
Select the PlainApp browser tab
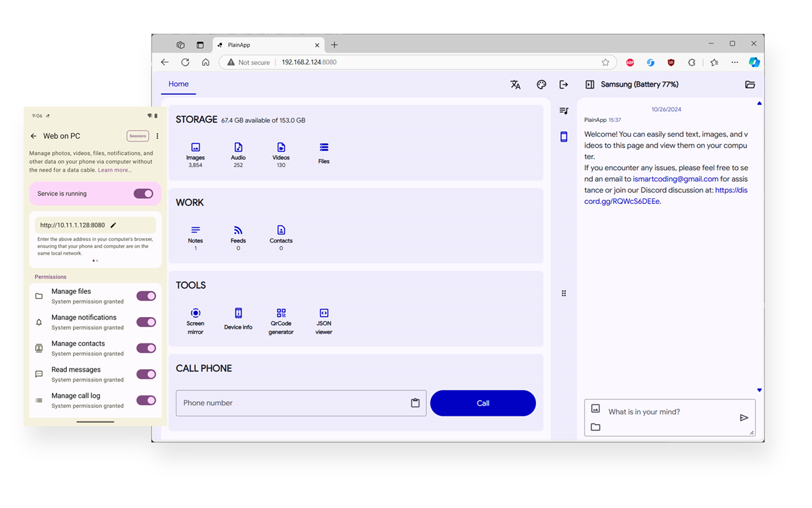pos(269,45)
